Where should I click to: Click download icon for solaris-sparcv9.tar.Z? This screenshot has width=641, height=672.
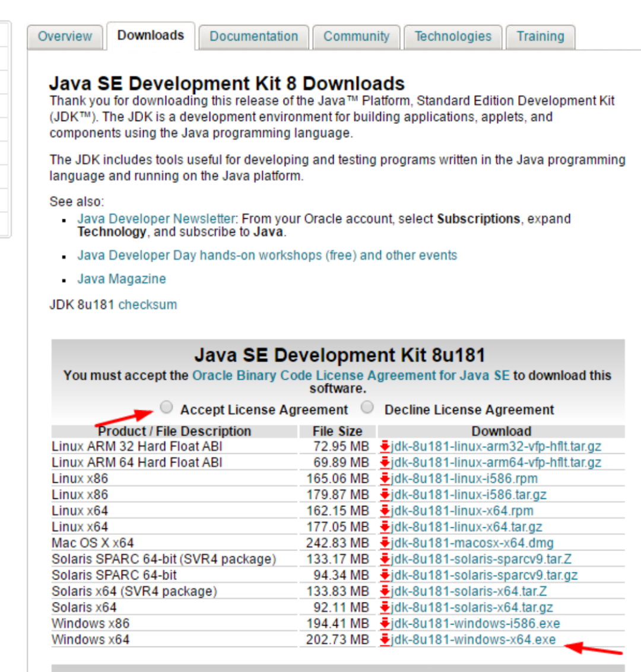pyautogui.click(x=385, y=559)
